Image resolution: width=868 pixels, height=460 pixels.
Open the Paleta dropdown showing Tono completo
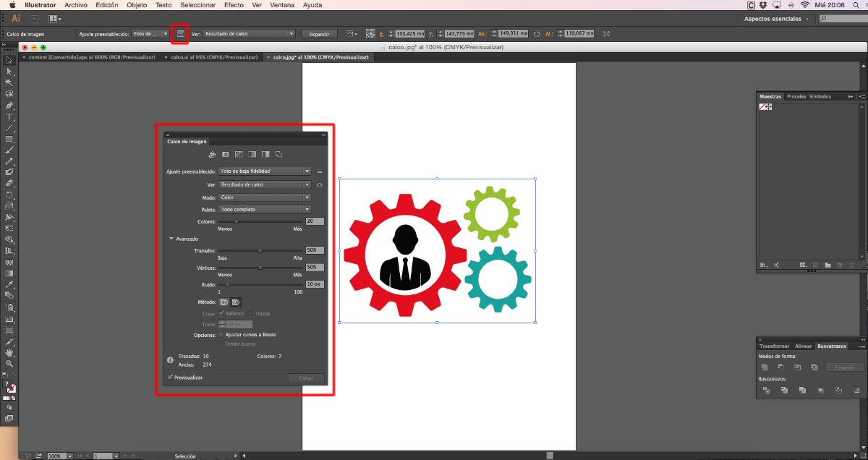(x=265, y=210)
